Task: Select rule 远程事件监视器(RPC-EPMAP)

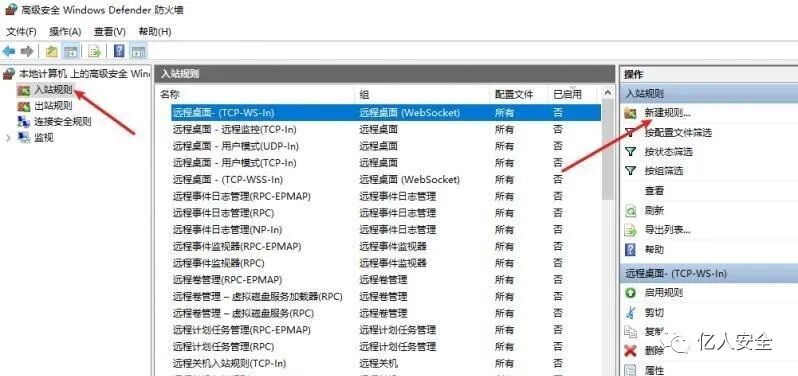Action: tap(386, 246)
